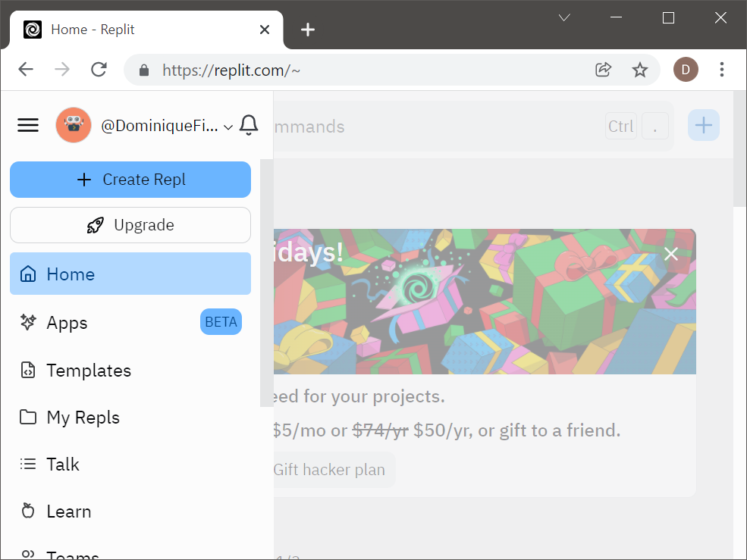
Task: Click the holiday gifts banner image
Action: pos(485,302)
